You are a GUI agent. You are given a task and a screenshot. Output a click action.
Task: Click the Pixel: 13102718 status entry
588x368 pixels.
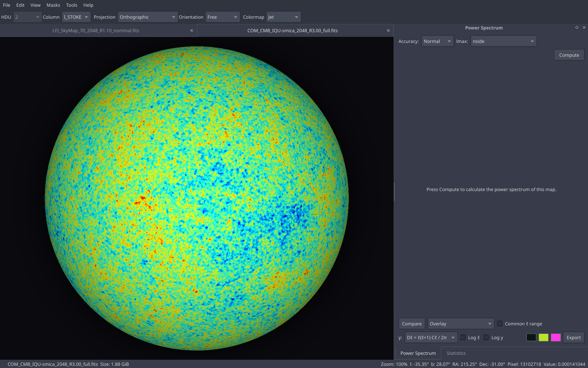tap(524, 364)
